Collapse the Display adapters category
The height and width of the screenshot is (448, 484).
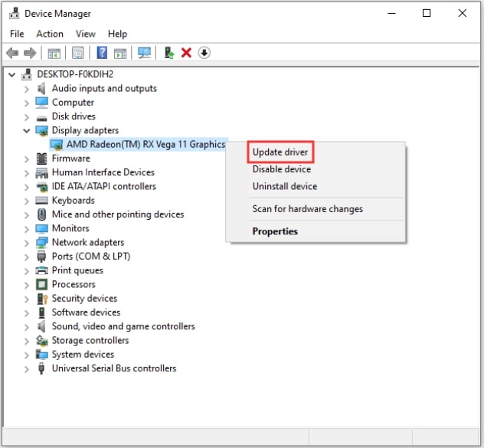click(27, 131)
